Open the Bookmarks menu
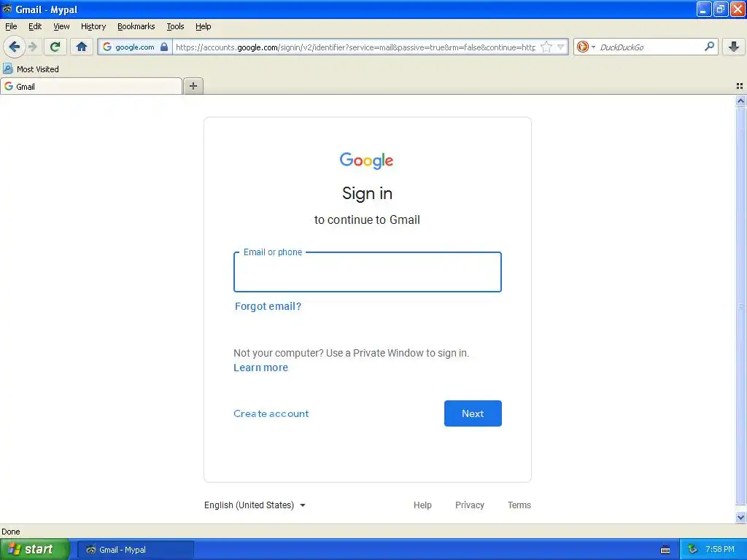The image size is (747, 560). pyautogui.click(x=136, y=26)
